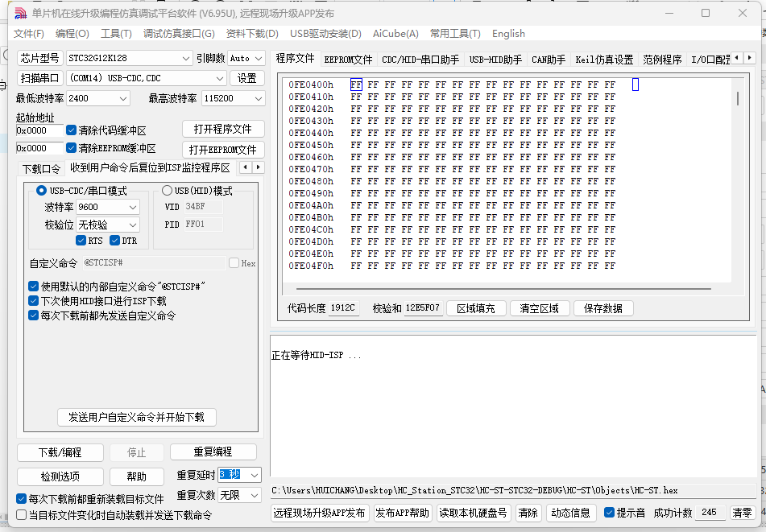Toggle 每次下载前都重新装载目标文件 checkbox

click(x=21, y=499)
